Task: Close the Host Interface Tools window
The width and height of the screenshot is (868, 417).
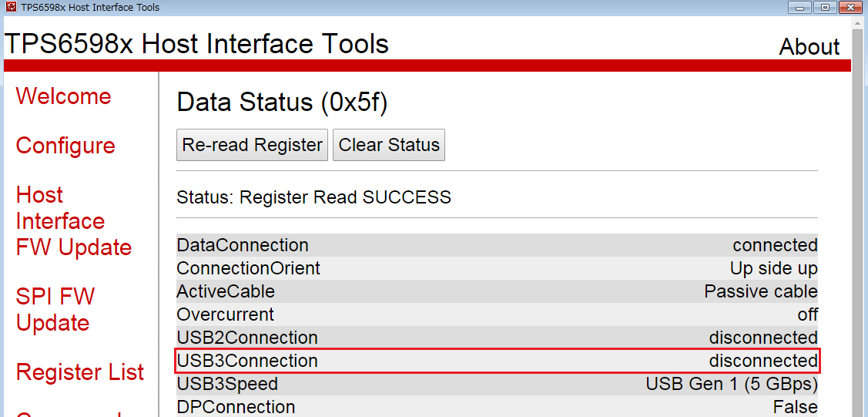Action: coord(851,7)
